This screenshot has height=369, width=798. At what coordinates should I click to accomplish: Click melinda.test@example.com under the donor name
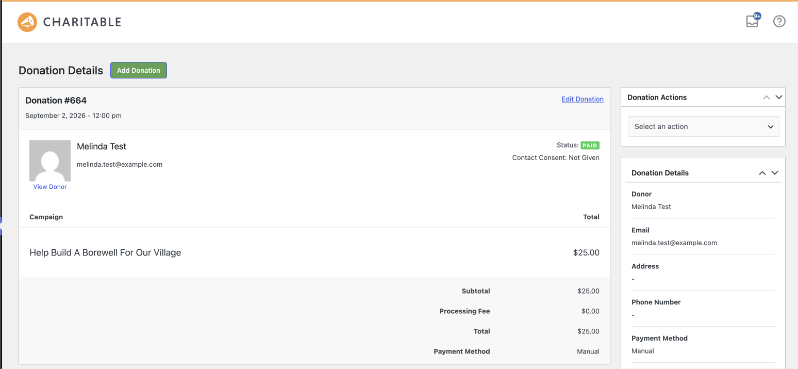coord(119,164)
